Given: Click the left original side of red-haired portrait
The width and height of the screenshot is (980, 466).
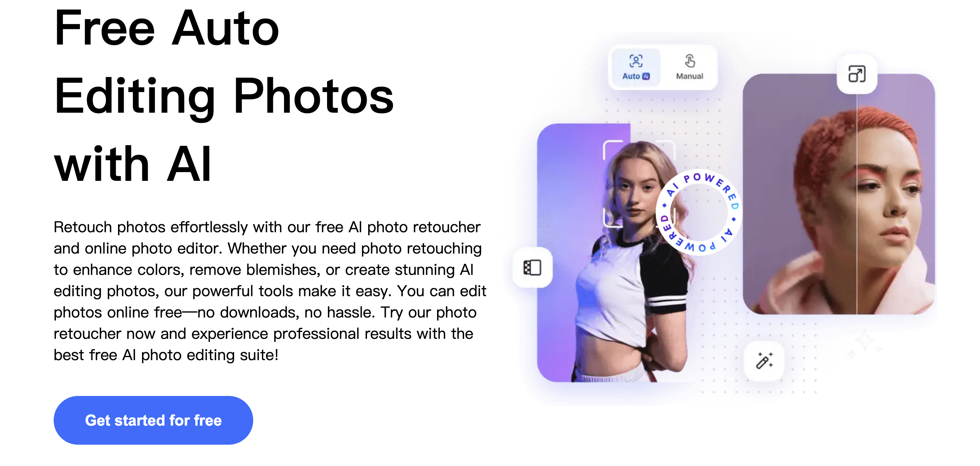Looking at the screenshot, I should point(800,194).
